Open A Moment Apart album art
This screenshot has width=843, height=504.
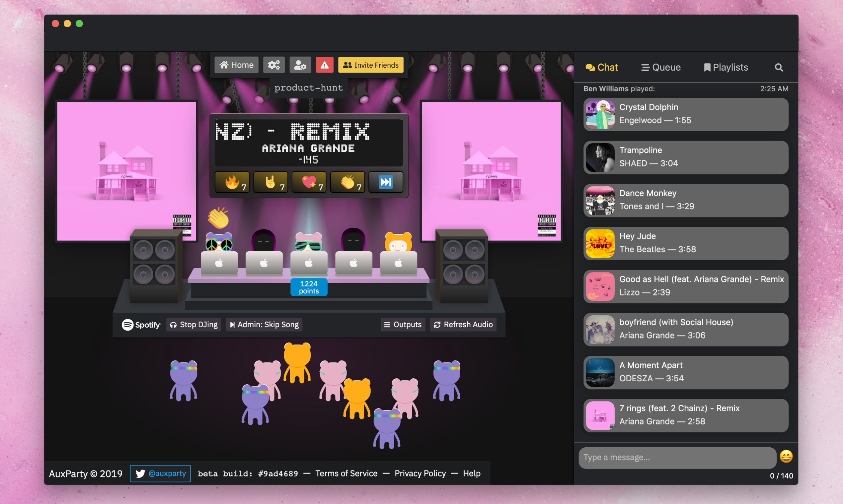[600, 373]
